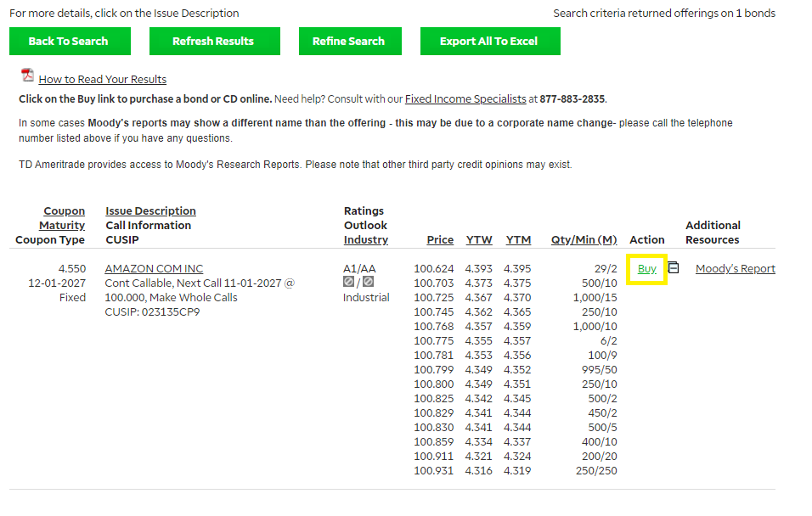Viewport: 812px width, 516px height.
Task: Click the YTM value 4.370
Action: coord(517,298)
